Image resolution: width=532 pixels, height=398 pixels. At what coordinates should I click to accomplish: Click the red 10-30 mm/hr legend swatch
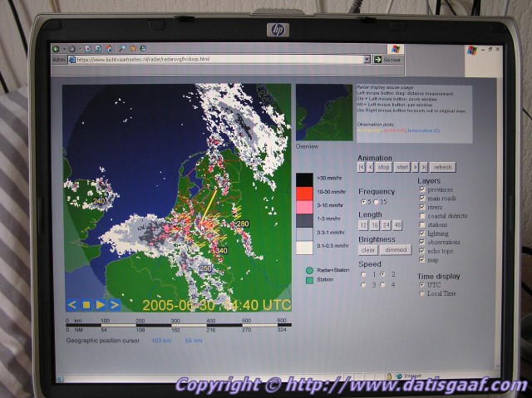(x=304, y=192)
